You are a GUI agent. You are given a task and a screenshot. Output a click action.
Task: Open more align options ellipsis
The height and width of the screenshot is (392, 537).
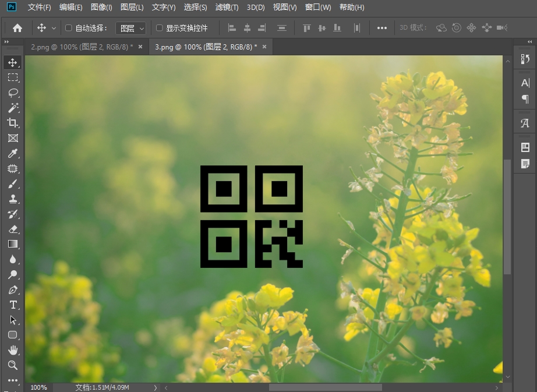pyautogui.click(x=382, y=28)
